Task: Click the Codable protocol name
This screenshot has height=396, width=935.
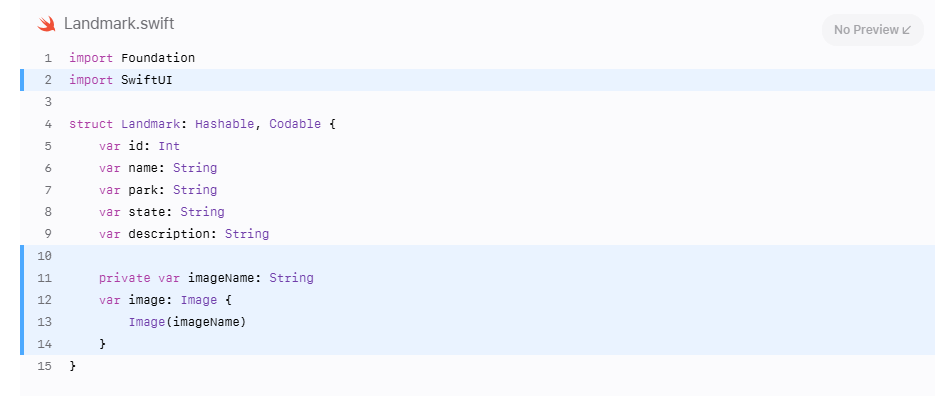Action: (x=295, y=124)
